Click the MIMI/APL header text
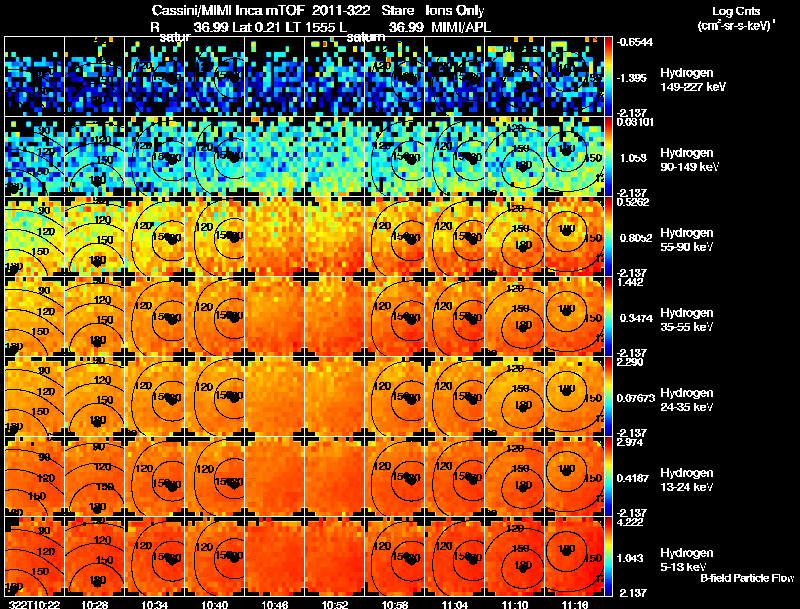The width and height of the screenshot is (800, 609). (461, 27)
